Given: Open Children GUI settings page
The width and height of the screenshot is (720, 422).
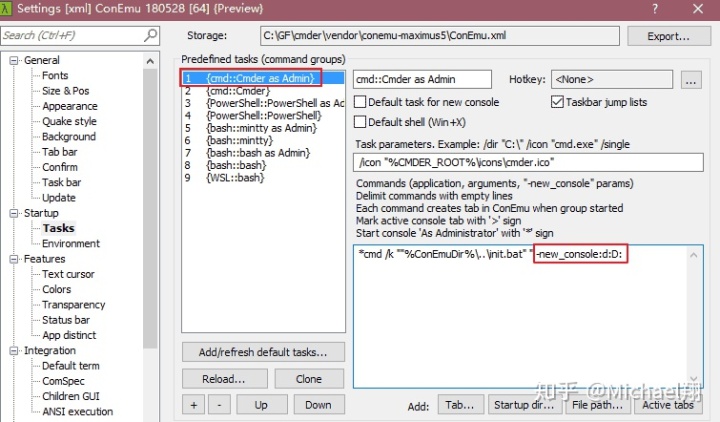Looking at the screenshot, I should point(71,396).
